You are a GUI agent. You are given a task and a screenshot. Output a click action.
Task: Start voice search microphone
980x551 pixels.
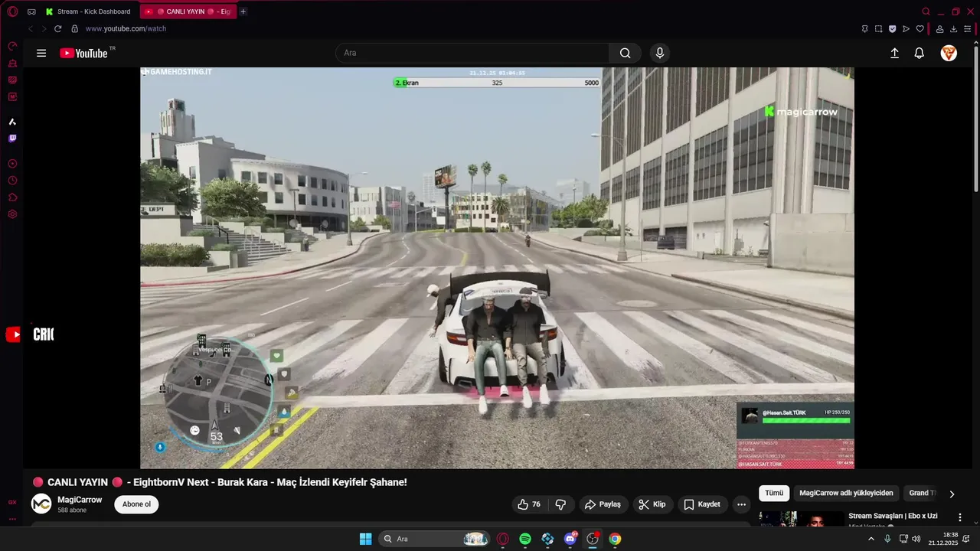click(x=660, y=53)
